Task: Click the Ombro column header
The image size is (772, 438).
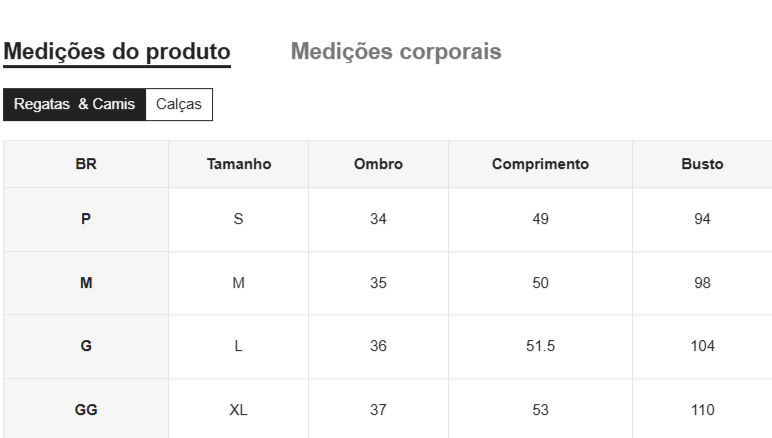Action: (x=378, y=164)
